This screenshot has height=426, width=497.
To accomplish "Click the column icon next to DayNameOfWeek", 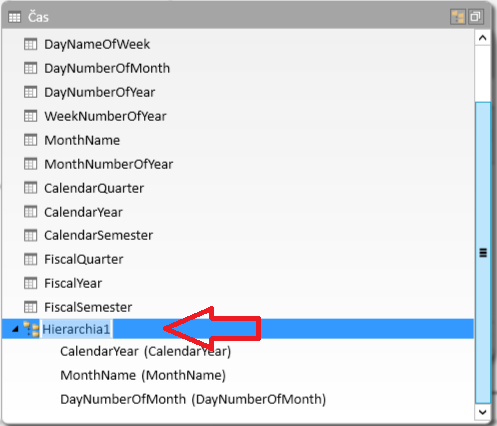I will pos(30,44).
